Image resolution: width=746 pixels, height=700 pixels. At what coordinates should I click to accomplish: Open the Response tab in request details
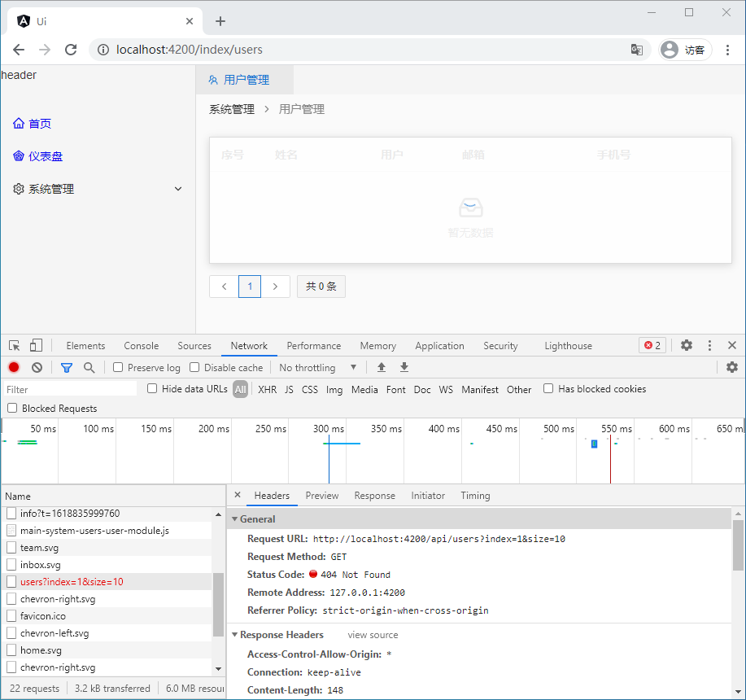tap(374, 496)
